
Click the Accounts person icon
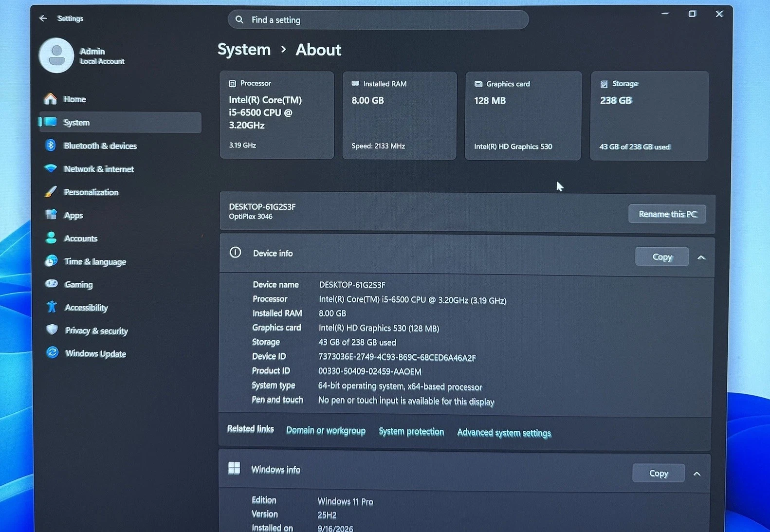pyautogui.click(x=51, y=238)
